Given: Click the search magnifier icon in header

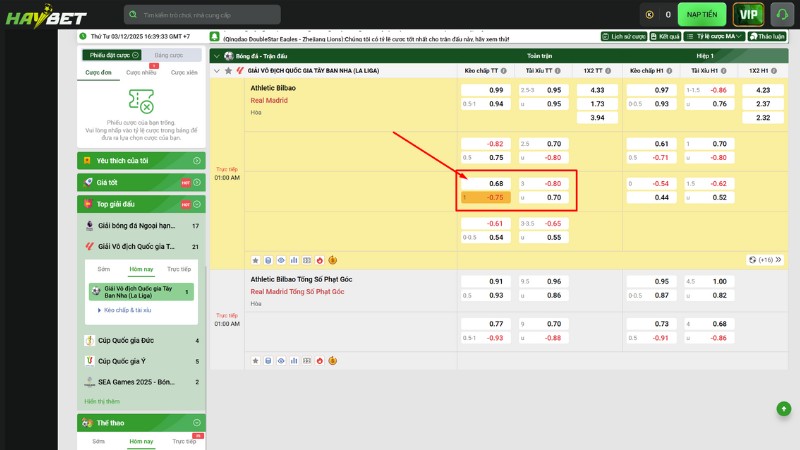Looking at the screenshot, I should point(133,15).
